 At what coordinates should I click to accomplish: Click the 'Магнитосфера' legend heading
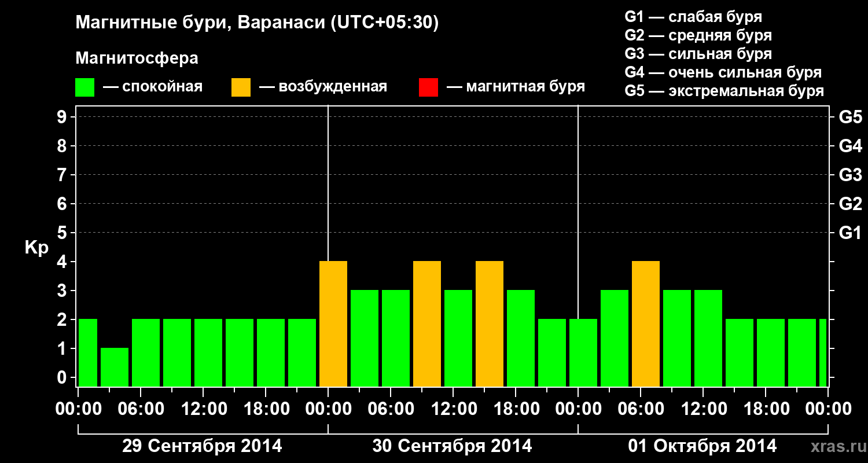[137, 58]
